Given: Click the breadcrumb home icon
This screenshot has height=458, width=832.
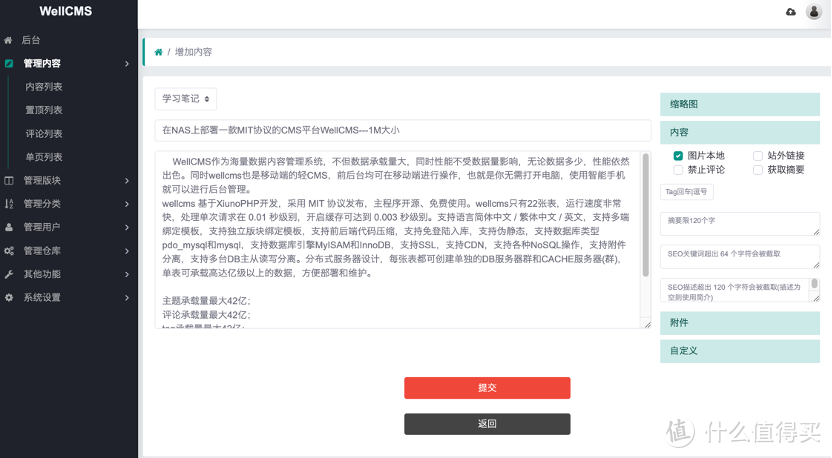Looking at the screenshot, I should pos(158,52).
